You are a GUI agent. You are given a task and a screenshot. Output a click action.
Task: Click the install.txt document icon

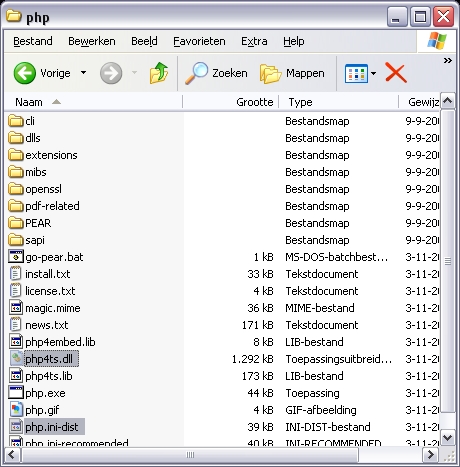point(16,274)
